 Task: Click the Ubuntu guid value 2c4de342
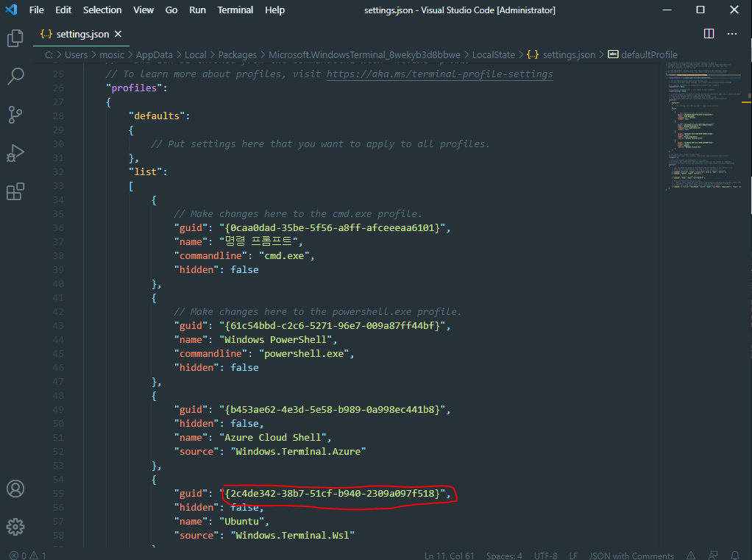pos(333,493)
